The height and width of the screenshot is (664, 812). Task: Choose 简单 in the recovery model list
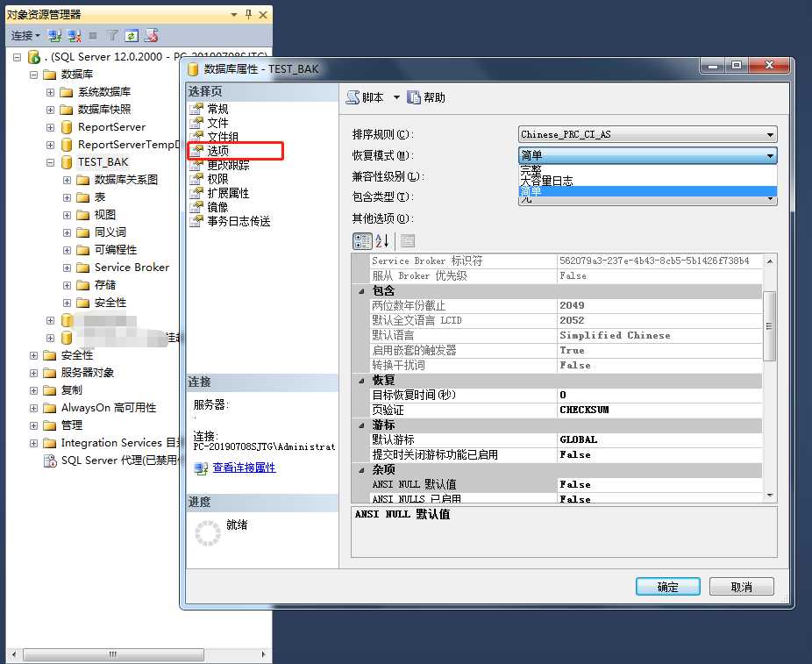(x=647, y=191)
